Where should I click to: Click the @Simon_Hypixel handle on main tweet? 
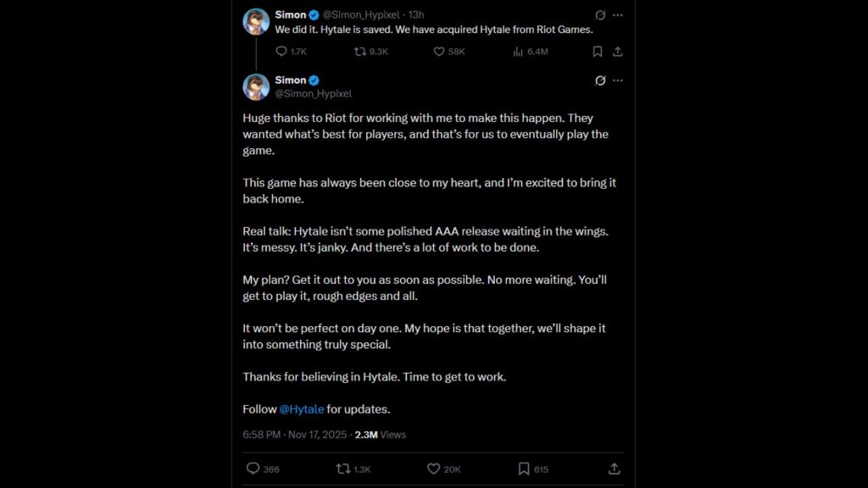tap(313, 94)
